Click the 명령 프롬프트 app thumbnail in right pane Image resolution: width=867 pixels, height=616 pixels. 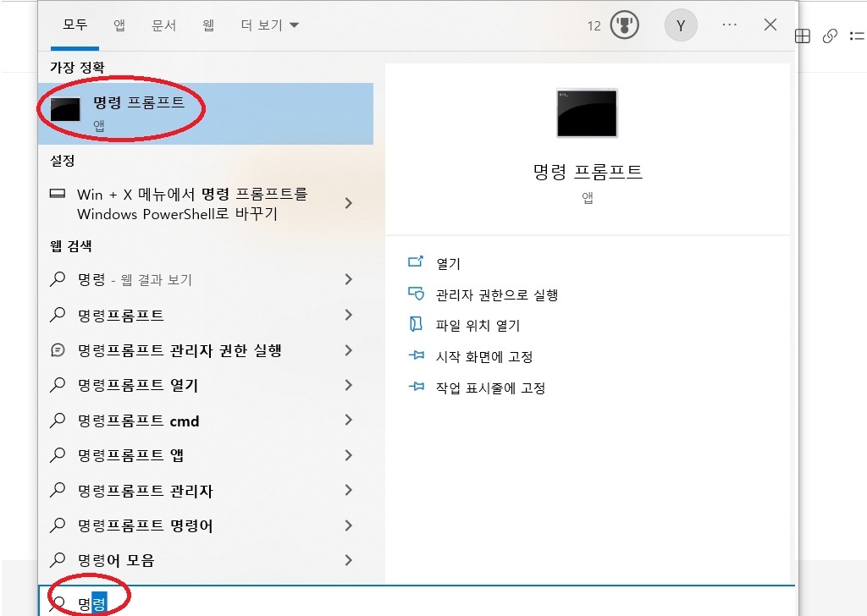pyautogui.click(x=588, y=113)
